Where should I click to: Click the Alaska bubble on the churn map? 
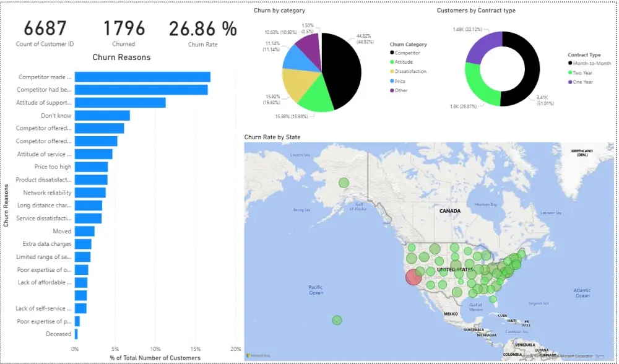pyautogui.click(x=344, y=183)
